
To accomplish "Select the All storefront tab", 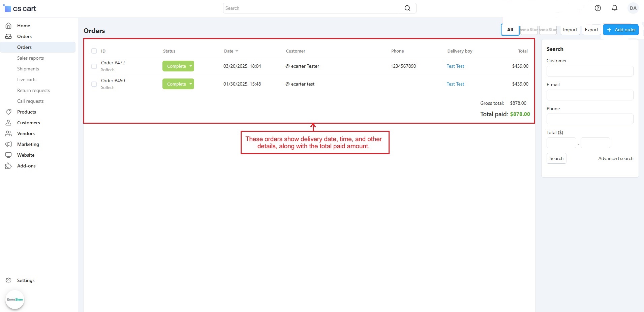I will 510,30.
